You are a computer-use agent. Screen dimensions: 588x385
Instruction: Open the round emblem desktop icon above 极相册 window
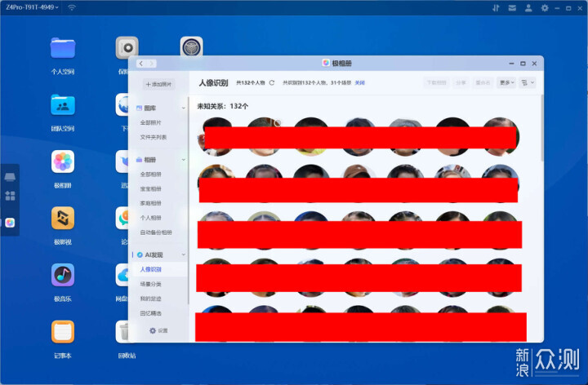click(x=192, y=46)
